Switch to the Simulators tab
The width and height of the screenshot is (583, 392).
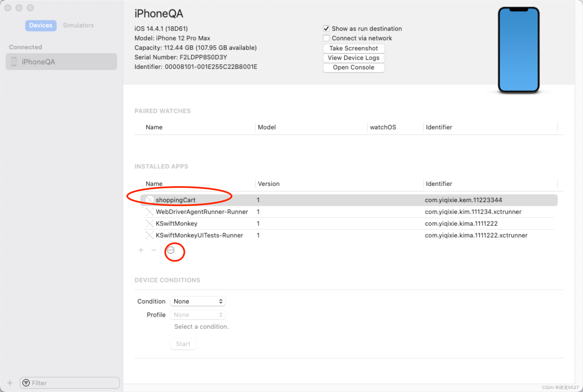[x=78, y=25]
